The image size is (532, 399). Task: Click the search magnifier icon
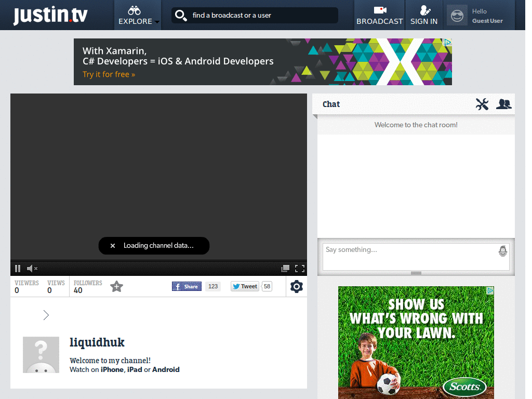click(181, 15)
